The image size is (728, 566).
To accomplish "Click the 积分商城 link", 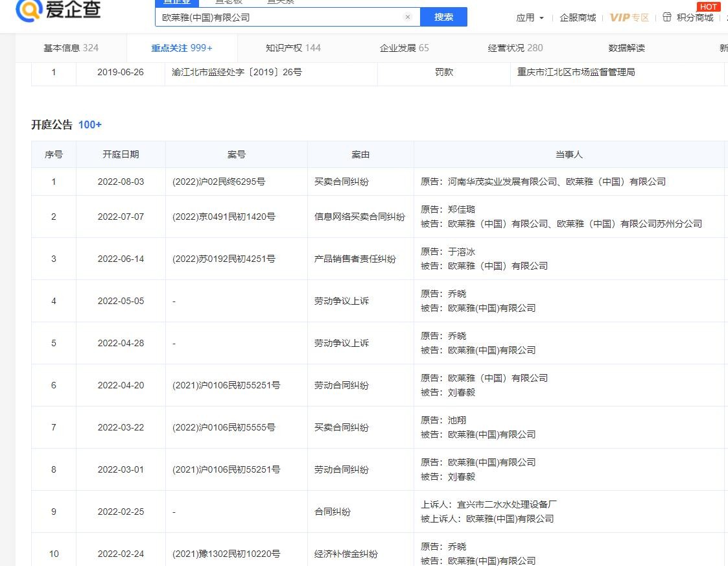I will [696, 18].
